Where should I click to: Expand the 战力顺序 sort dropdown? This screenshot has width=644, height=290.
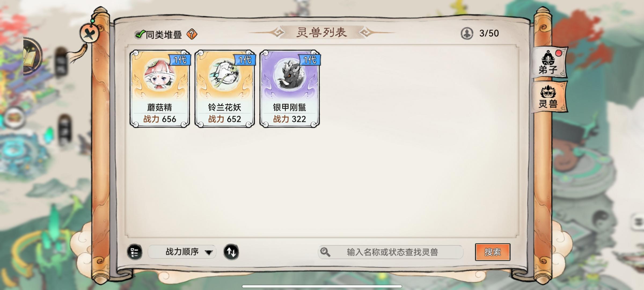182,252
